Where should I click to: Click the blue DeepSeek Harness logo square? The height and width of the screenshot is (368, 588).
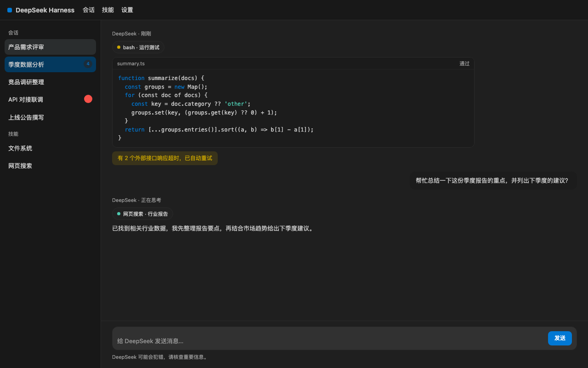pyautogui.click(x=10, y=10)
